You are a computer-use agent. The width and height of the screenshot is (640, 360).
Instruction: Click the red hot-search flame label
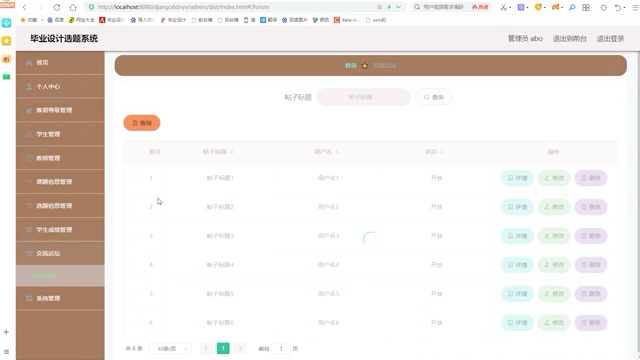click(480, 7)
